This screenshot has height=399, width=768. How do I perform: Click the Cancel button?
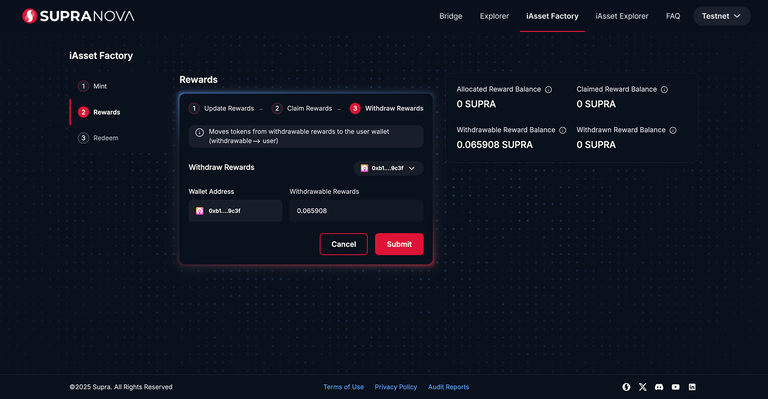point(343,244)
